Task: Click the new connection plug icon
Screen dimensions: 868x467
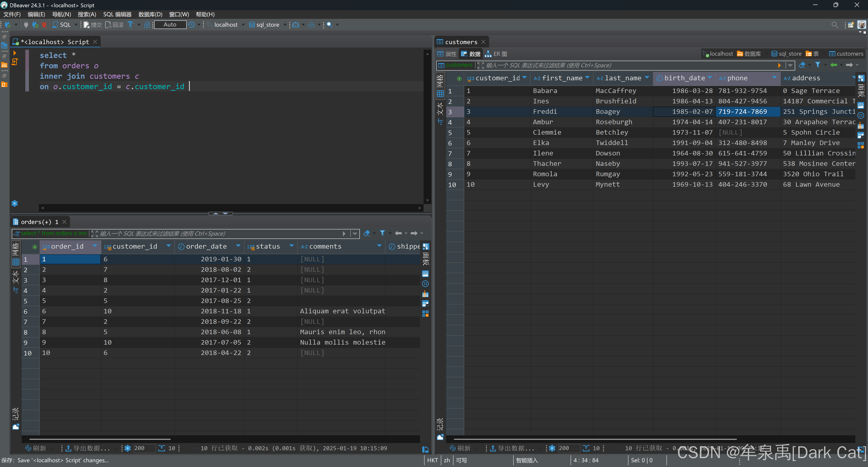Action: point(7,25)
